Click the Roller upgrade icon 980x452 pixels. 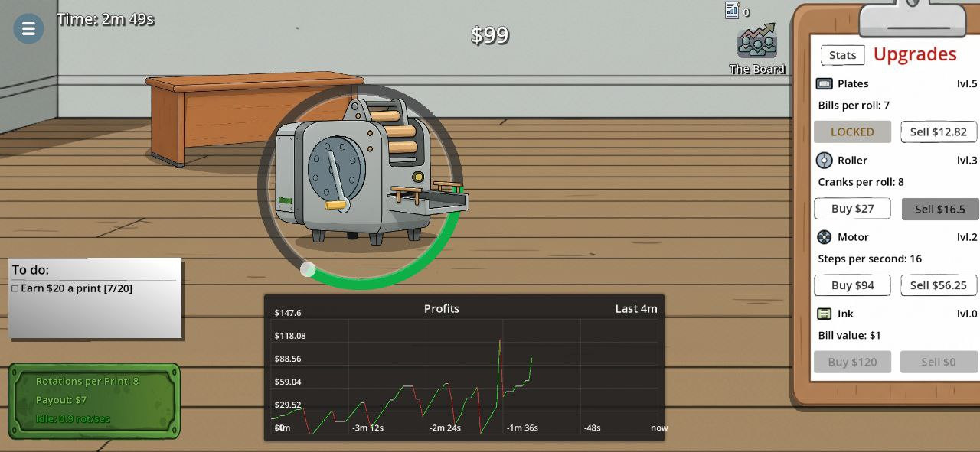coord(824,160)
